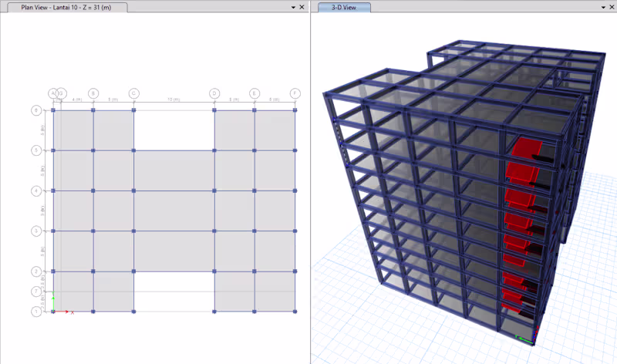This screenshot has width=617, height=364.
Task: Close the Plan View panel
Action: click(302, 7)
